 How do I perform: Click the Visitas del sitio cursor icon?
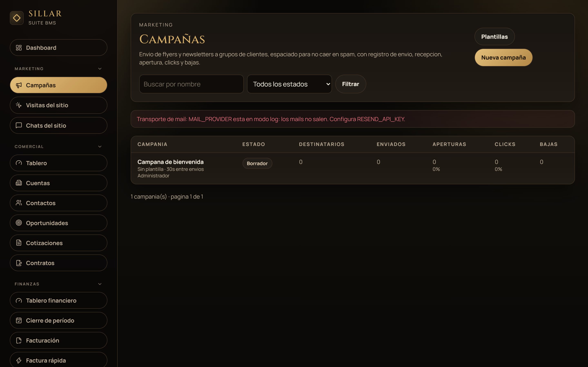tap(19, 105)
